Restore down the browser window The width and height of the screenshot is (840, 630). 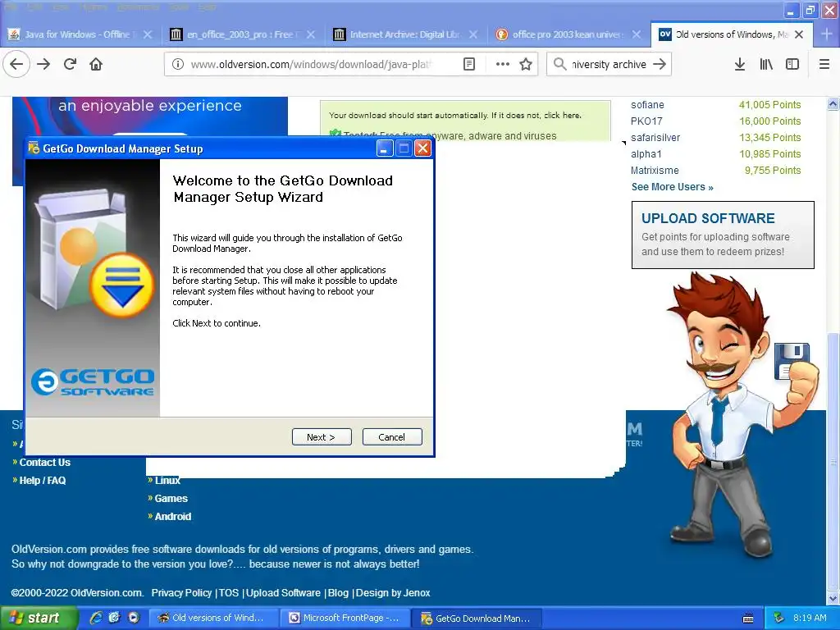pyautogui.click(x=810, y=10)
